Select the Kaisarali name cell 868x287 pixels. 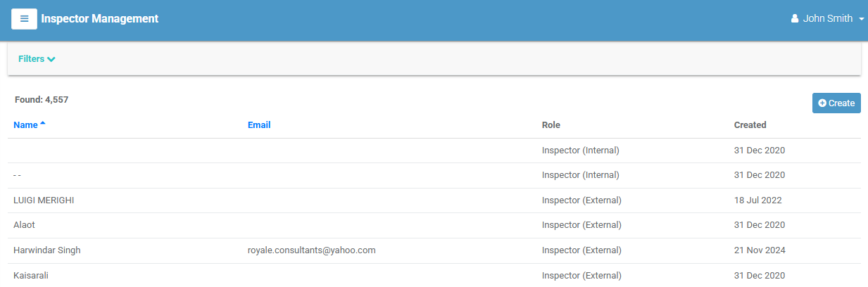pyautogui.click(x=31, y=276)
